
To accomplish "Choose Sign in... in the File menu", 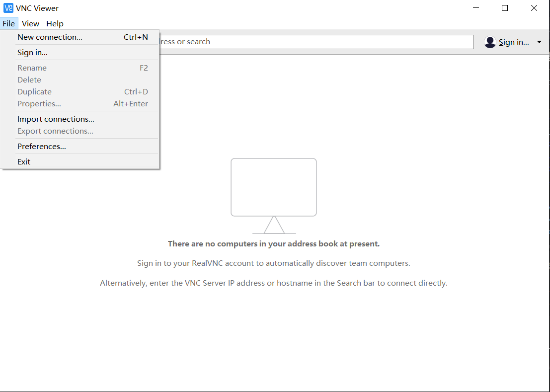I will pyautogui.click(x=32, y=53).
